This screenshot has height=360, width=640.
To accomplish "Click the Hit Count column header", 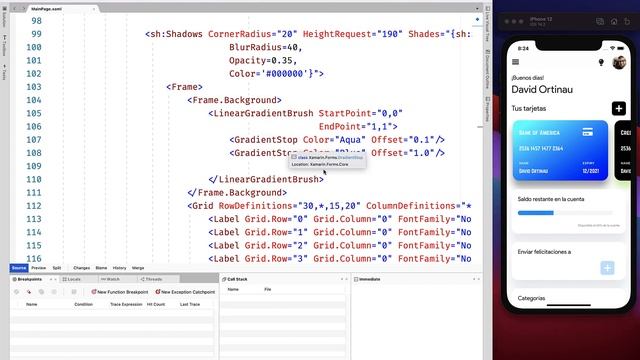I will point(156,304).
